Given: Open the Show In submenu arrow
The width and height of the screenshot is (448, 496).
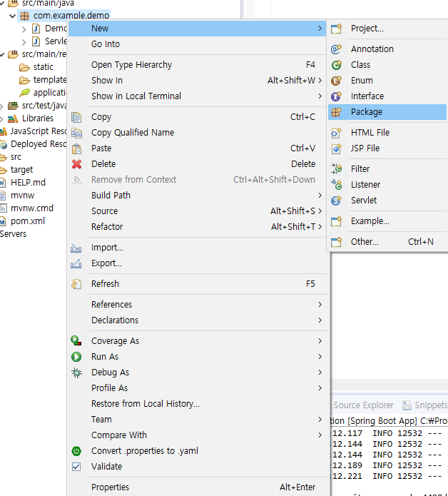Looking at the screenshot, I should click(x=320, y=81).
